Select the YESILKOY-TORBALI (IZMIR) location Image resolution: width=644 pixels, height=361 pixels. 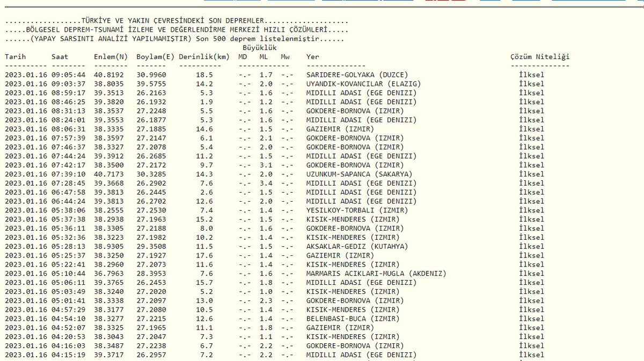tap(357, 210)
